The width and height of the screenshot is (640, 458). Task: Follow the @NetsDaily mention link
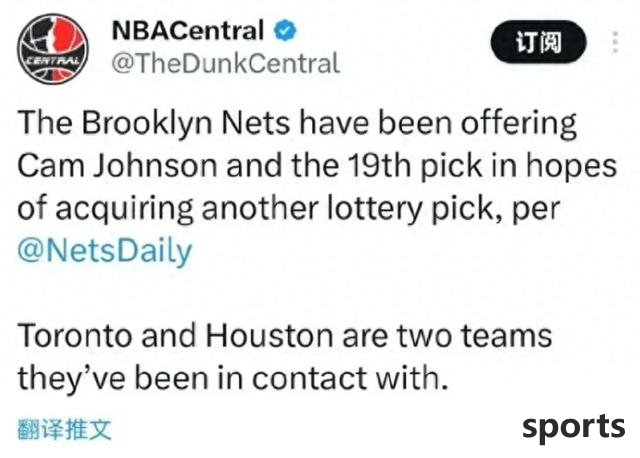pos(105,251)
